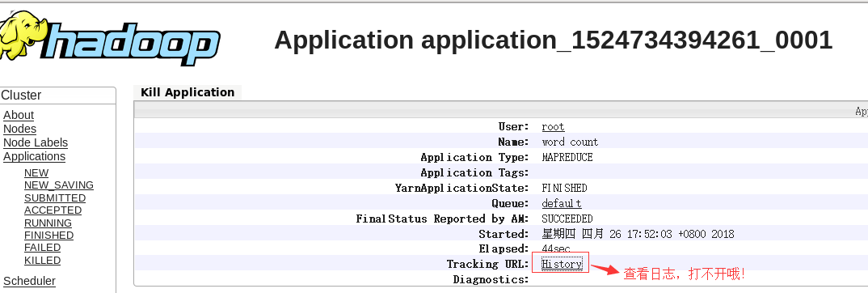Filter applications by ACCEPTED state
The width and height of the screenshot is (868, 293).
pos(53,210)
